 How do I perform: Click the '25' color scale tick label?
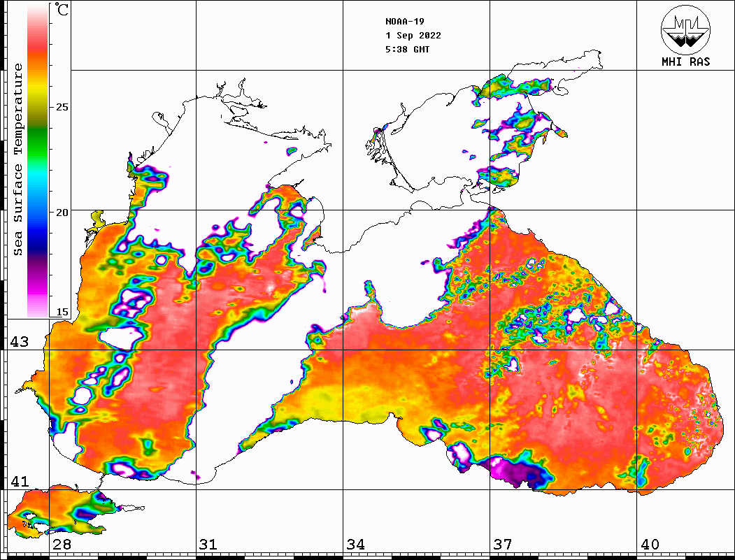tap(62, 107)
